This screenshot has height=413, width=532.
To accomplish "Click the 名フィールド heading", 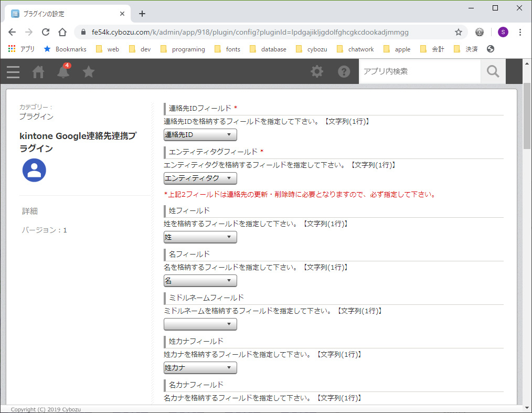I will [x=189, y=254].
